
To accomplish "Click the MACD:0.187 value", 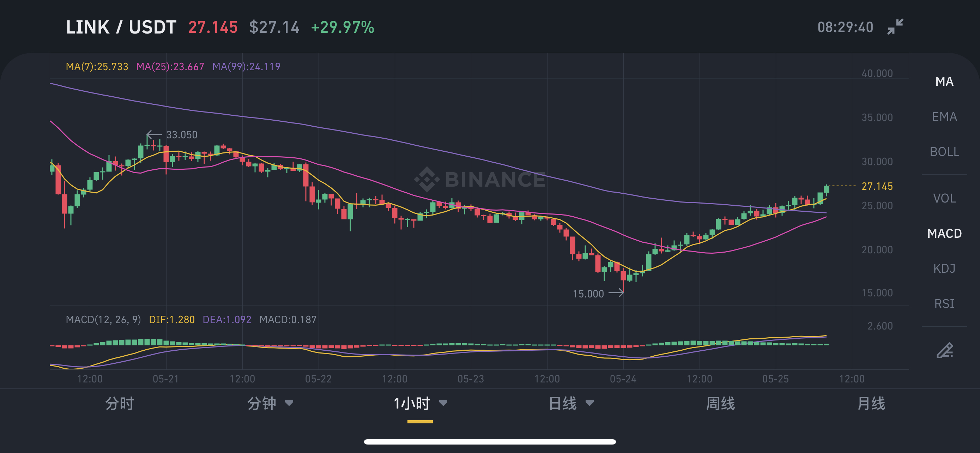I will (288, 320).
